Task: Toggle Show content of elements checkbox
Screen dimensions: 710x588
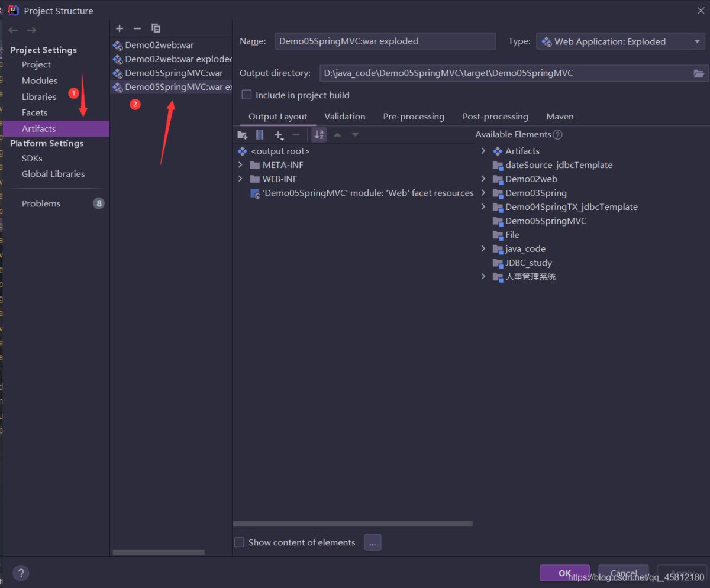Action: point(240,542)
